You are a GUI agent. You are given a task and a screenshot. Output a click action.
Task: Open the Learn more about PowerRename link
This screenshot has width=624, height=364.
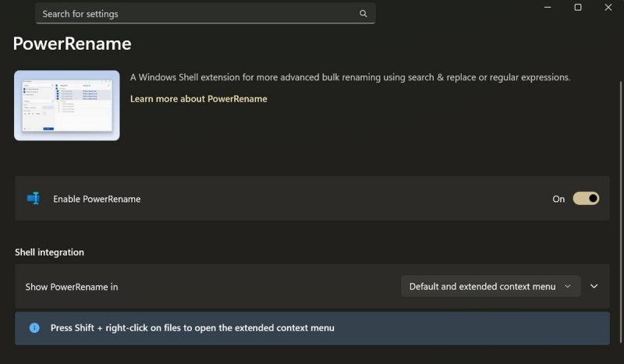point(199,99)
